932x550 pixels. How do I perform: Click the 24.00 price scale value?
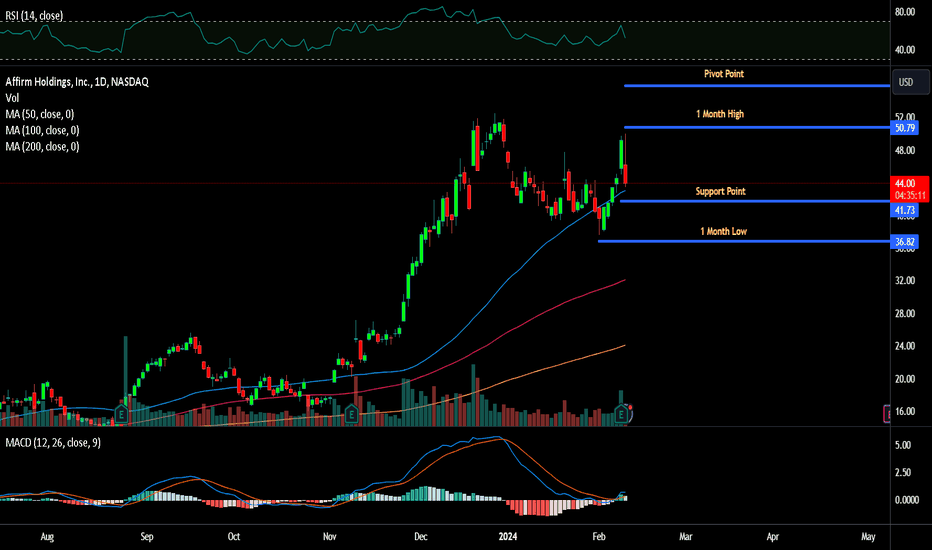(x=905, y=345)
